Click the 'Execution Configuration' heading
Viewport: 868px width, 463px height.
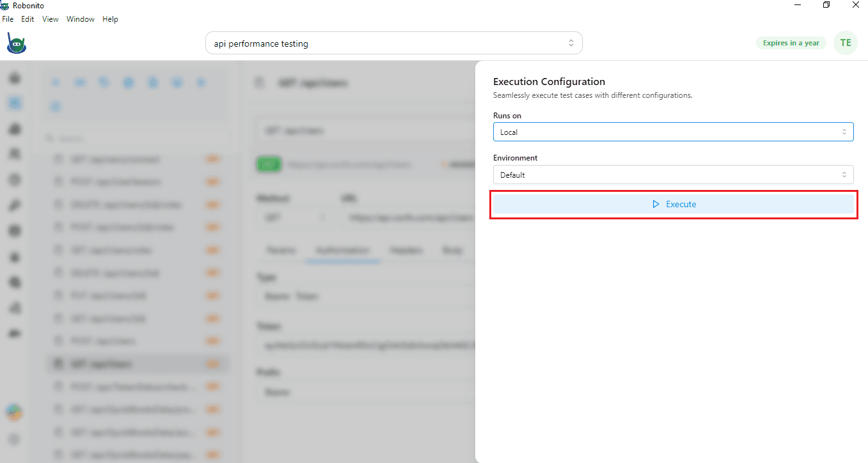click(549, 81)
